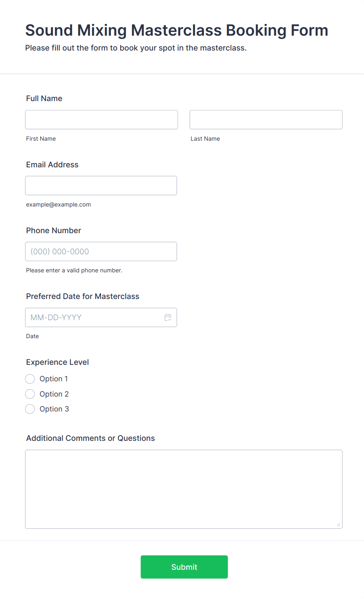Click the Experience Level heading label
364x598 pixels.
tap(58, 362)
